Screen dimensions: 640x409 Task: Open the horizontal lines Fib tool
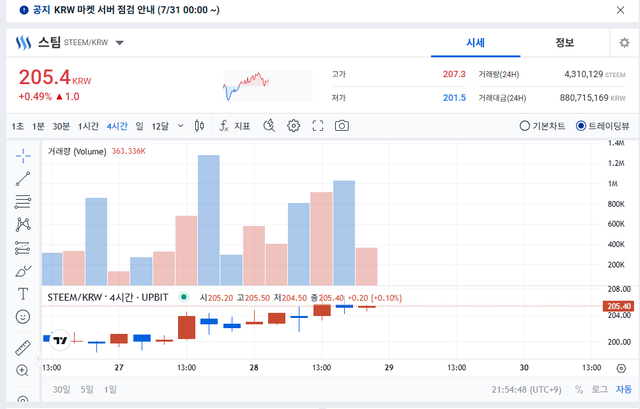pos(23,201)
